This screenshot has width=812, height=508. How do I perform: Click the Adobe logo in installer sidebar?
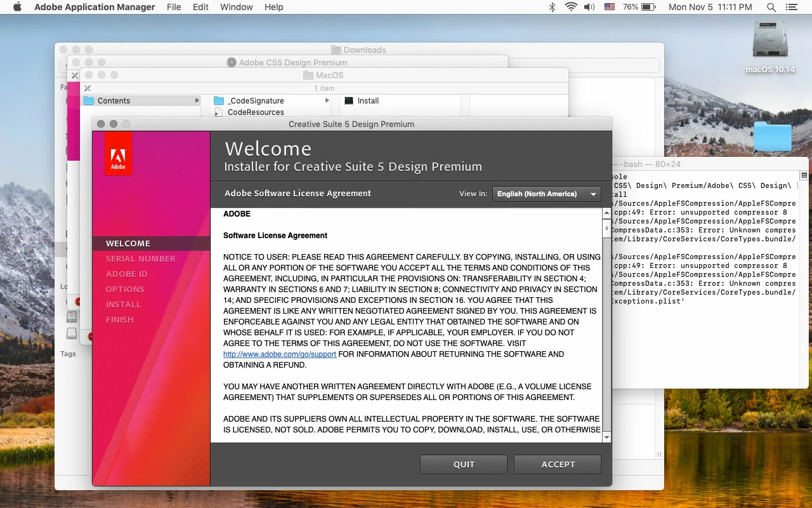pyautogui.click(x=119, y=154)
